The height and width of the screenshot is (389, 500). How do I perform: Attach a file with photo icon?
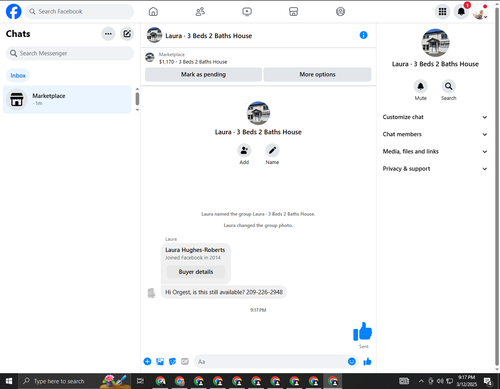(x=160, y=361)
